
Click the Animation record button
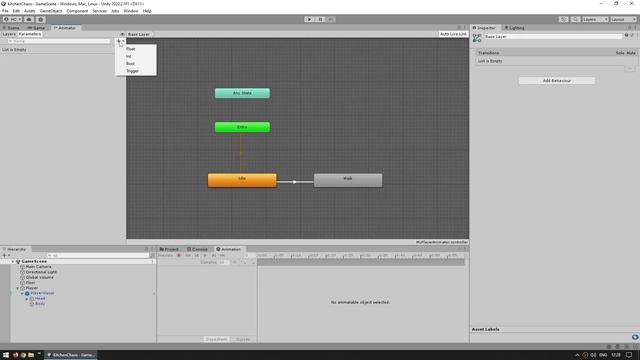tap(179, 256)
